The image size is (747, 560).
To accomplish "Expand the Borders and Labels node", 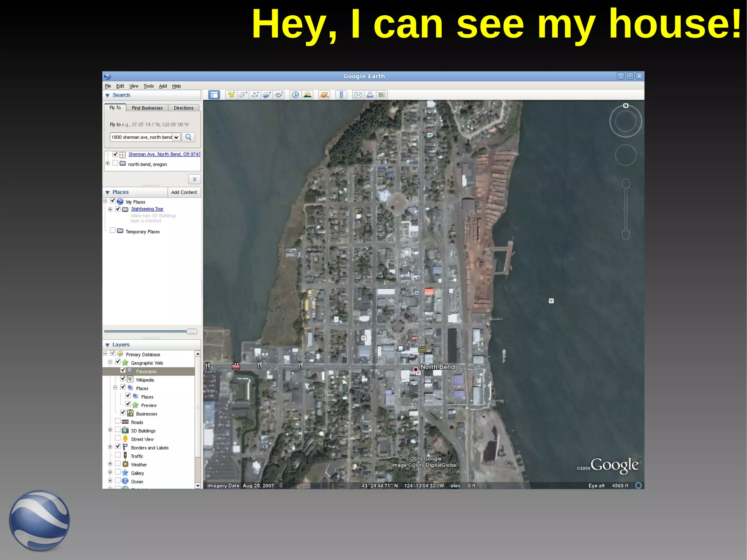I will (110, 447).
